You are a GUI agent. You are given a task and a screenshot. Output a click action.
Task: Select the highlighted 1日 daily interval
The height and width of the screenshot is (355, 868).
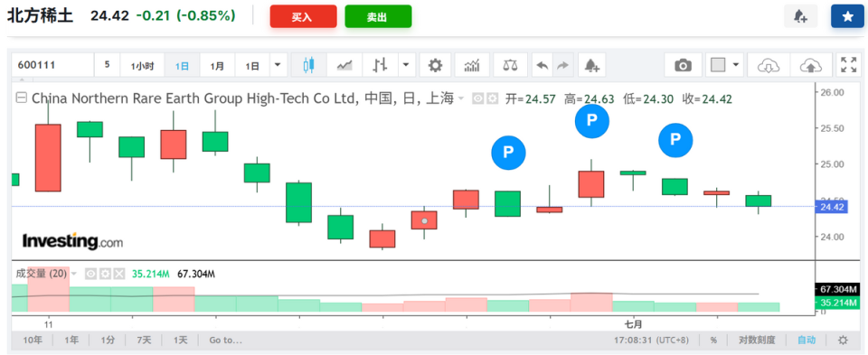(x=182, y=66)
